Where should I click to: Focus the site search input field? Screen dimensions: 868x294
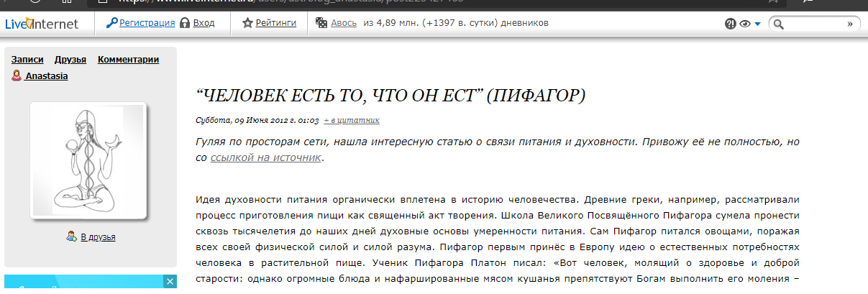(814, 24)
